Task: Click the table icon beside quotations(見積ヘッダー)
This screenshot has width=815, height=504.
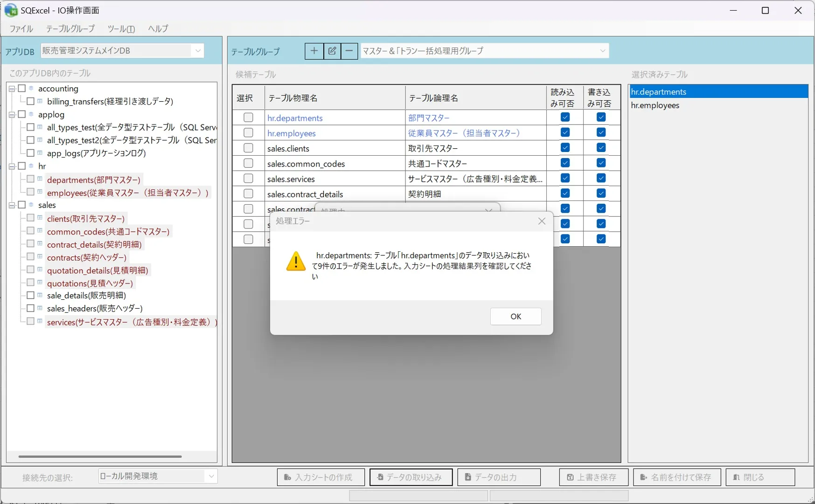Action: coord(40,283)
